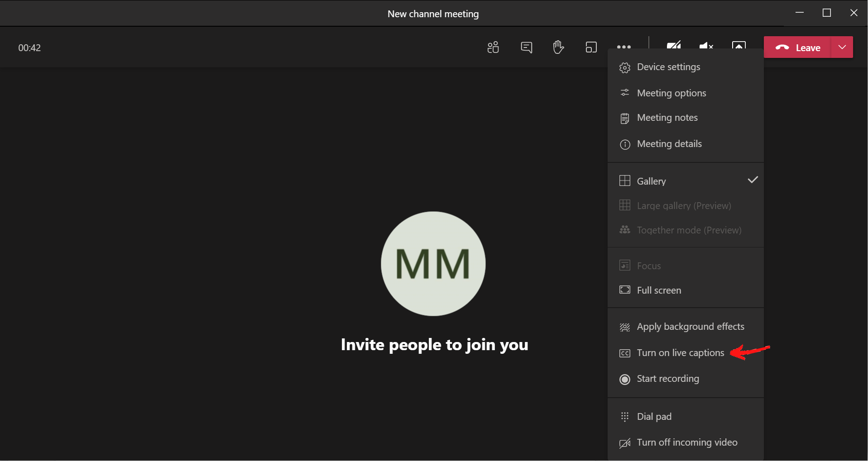Raise your hand in the meeting

558,48
